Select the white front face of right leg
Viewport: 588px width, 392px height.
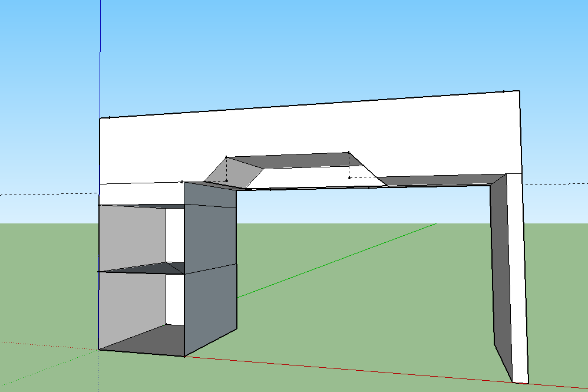[x=517, y=278]
